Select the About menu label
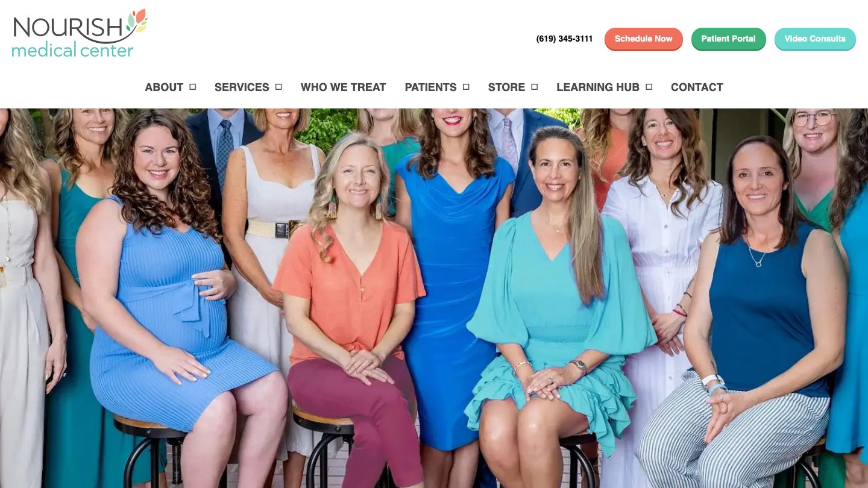Screen dimensions: 868x488 (164, 87)
